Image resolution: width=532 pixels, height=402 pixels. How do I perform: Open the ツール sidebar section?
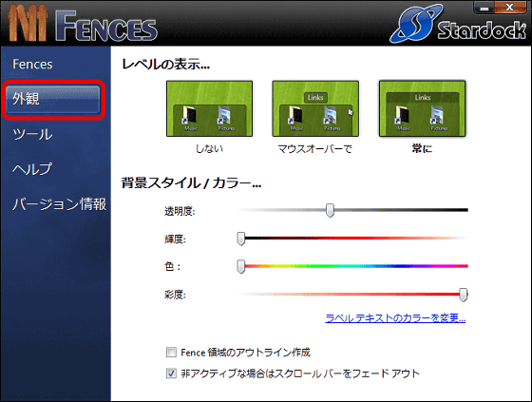32,134
